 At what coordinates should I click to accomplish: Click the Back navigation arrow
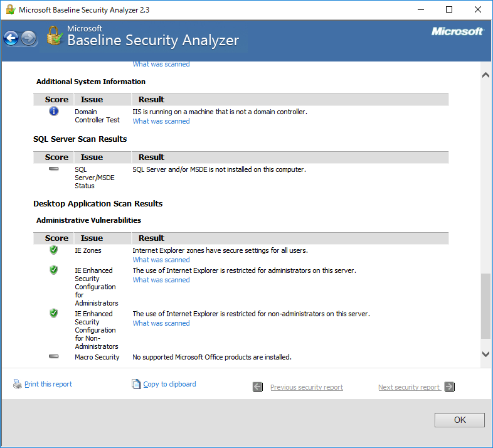pos(11,38)
